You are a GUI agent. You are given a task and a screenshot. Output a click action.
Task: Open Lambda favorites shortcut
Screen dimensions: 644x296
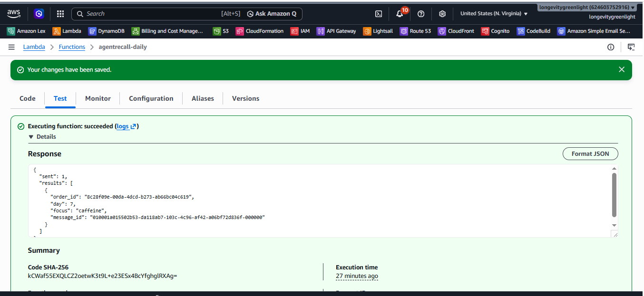(x=67, y=31)
